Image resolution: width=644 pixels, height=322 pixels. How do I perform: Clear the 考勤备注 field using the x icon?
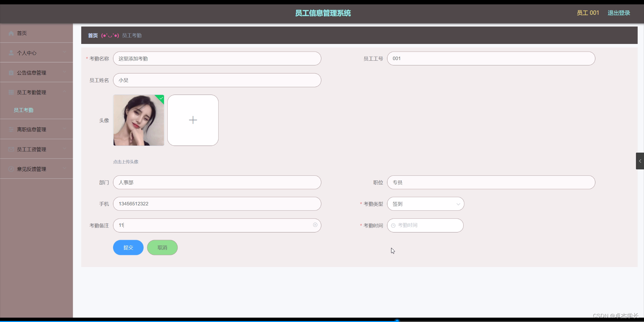tap(315, 225)
